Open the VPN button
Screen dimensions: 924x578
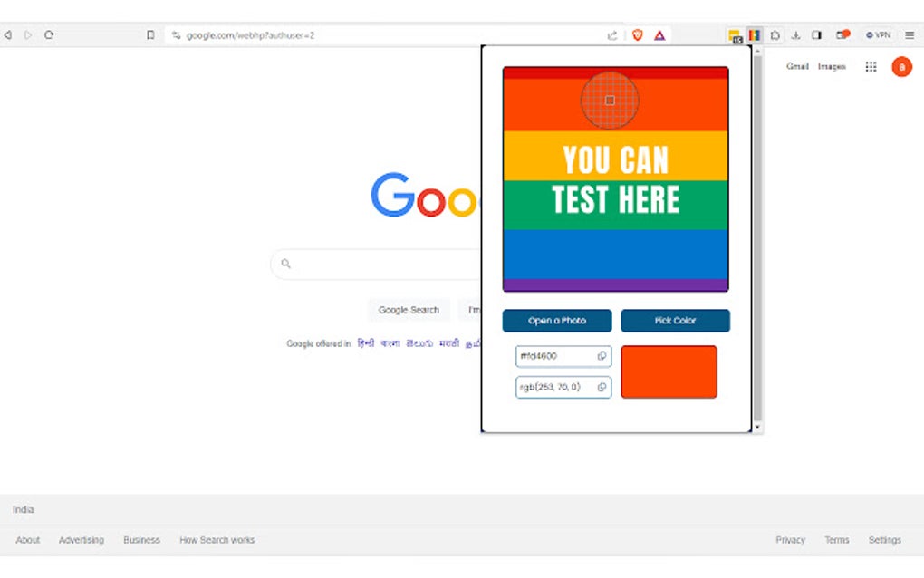click(x=878, y=35)
